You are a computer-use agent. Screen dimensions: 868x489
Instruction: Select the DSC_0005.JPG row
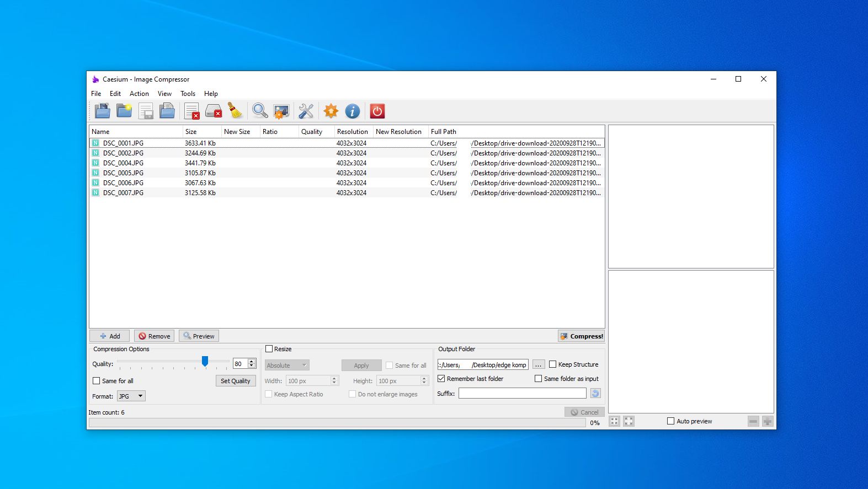347,173
